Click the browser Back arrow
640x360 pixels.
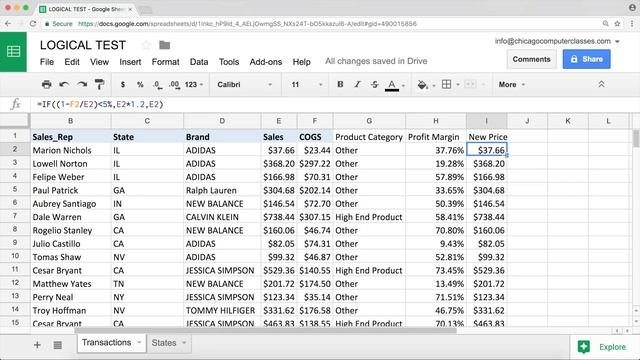pyautogui.click(x=8, y=24)
